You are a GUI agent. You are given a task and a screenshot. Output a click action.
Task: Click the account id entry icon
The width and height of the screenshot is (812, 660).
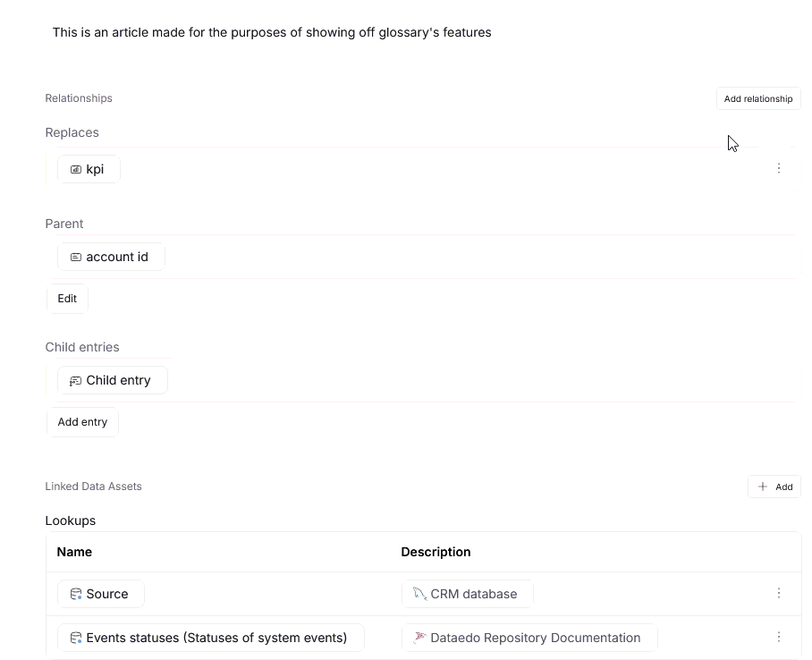tap(76, 258)
